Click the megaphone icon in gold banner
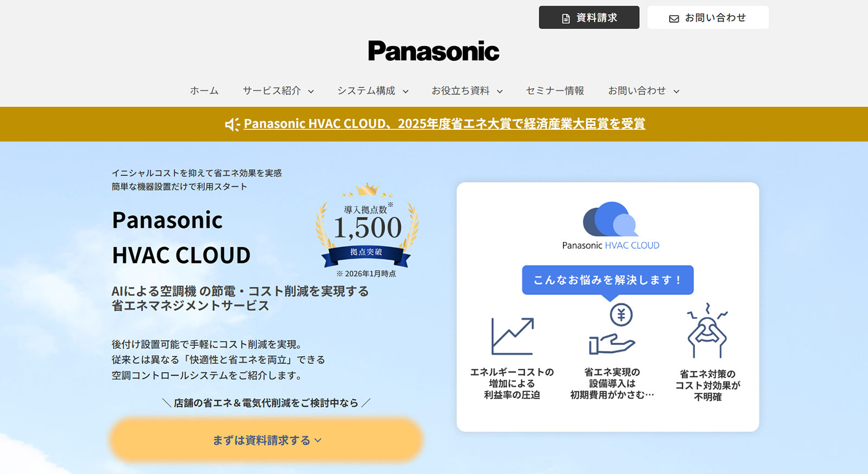This screenshot has width=868, height=474. [x=232, y=124]
